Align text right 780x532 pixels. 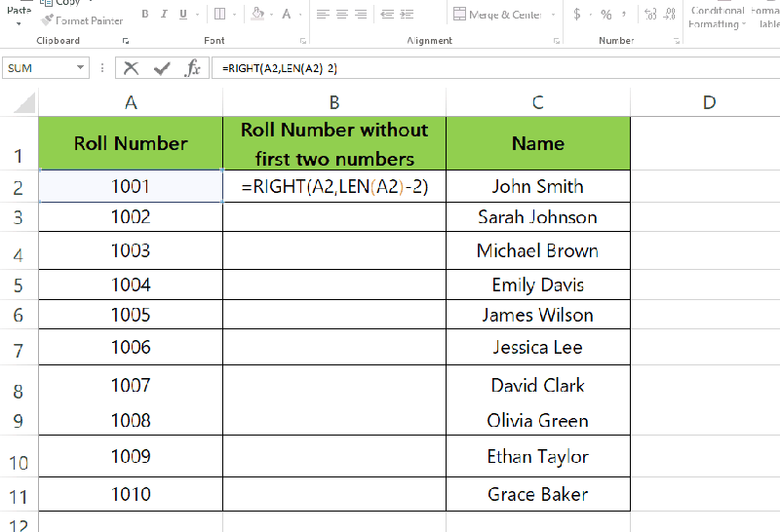click(x=361, y=14)
